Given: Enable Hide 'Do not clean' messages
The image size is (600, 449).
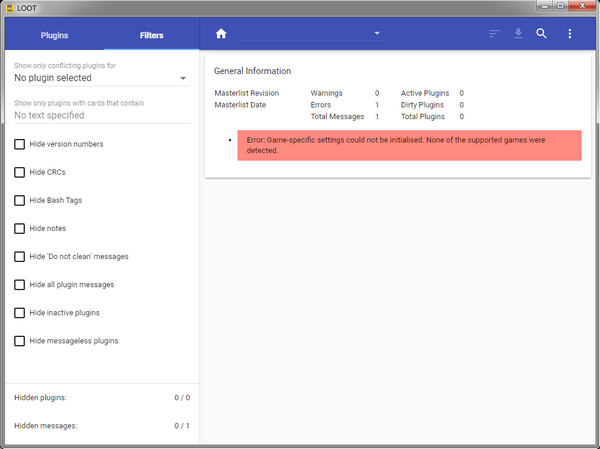Looking at the screenshot, I should [x=20, y=256].
